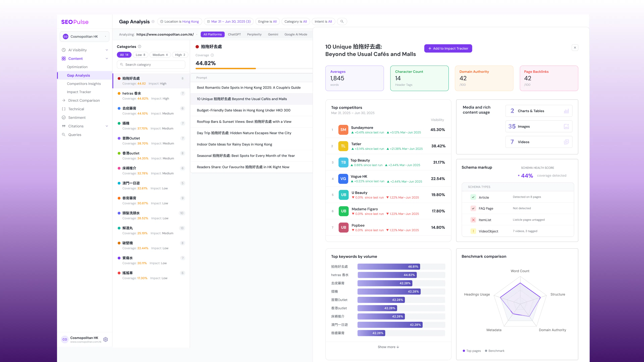
Task: Toggle the FAQ Page schema checkbox
Action: 473,208
